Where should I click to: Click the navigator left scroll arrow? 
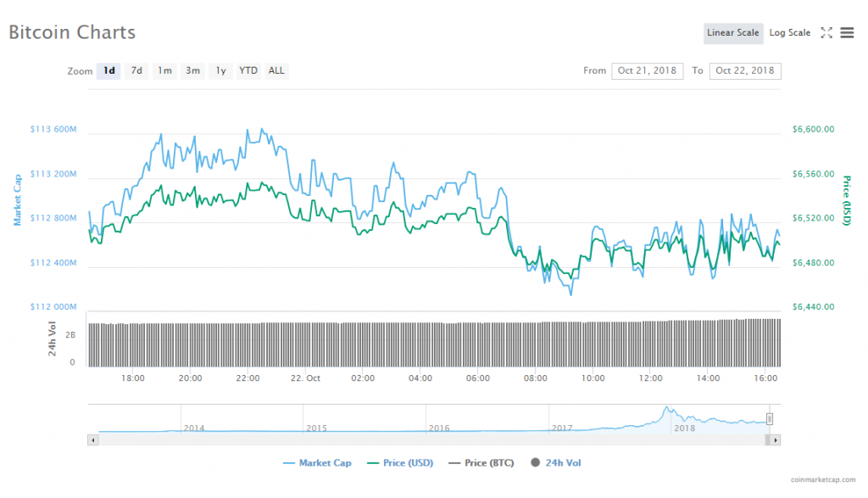point(92,440)
